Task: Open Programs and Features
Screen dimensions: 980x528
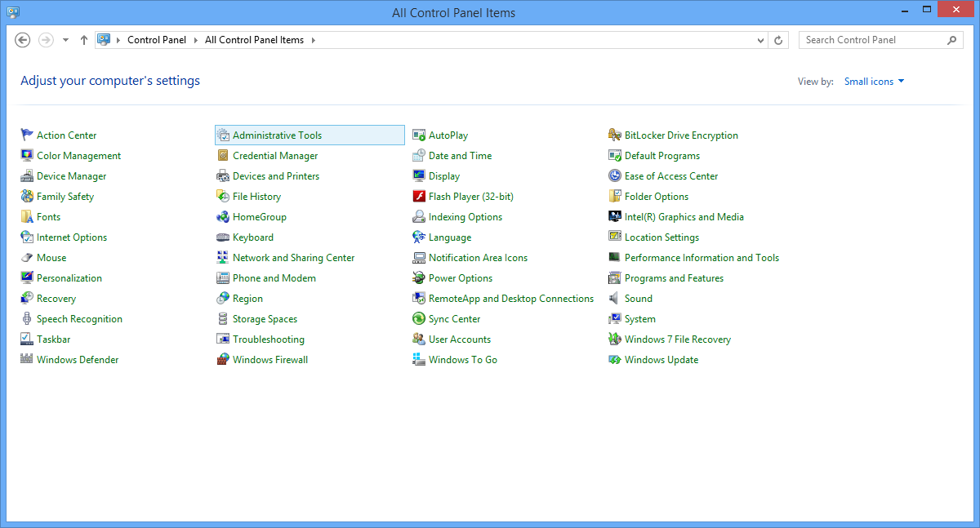Action: pyautogui.click(x=675, y=278)
